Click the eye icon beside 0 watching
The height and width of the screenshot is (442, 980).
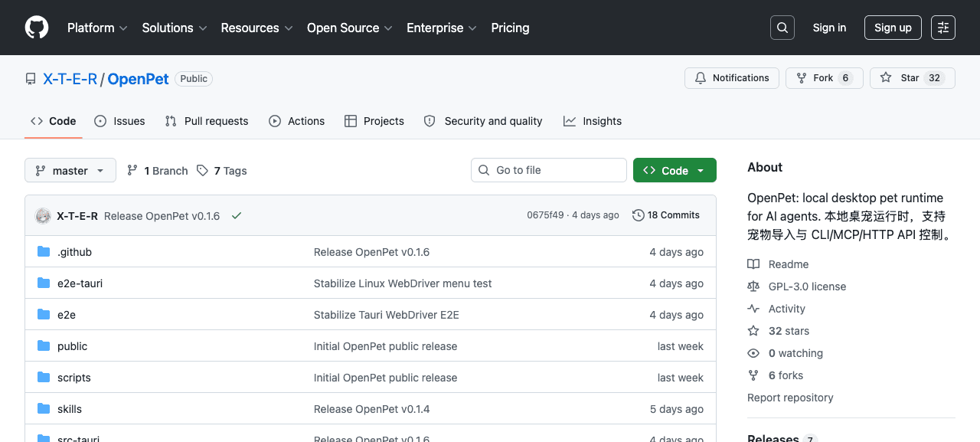753,353
